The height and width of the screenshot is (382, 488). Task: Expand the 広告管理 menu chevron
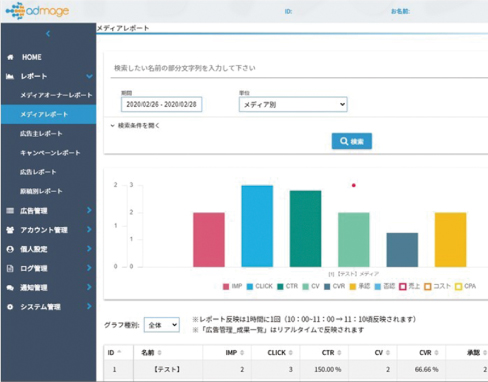pos(89,210)
